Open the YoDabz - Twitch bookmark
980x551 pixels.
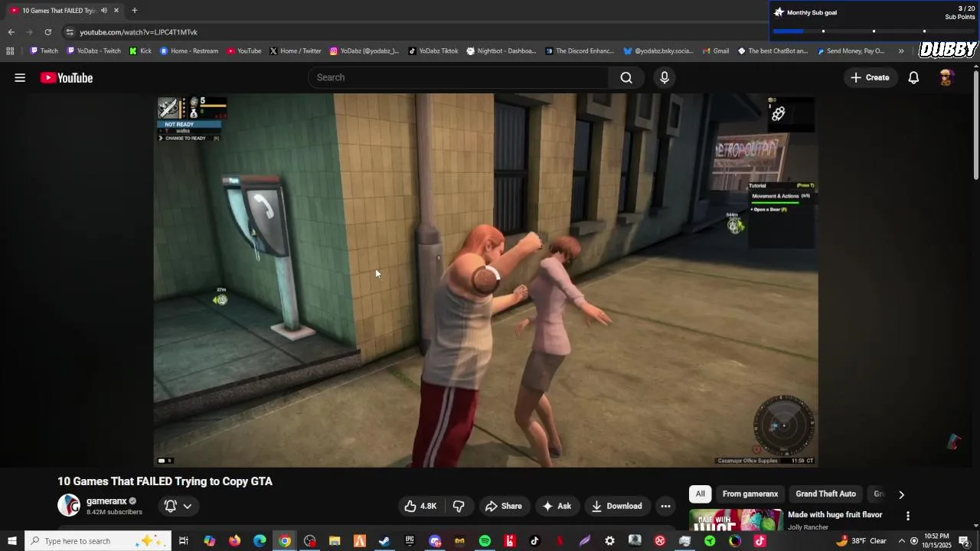[x=94, y=51]
